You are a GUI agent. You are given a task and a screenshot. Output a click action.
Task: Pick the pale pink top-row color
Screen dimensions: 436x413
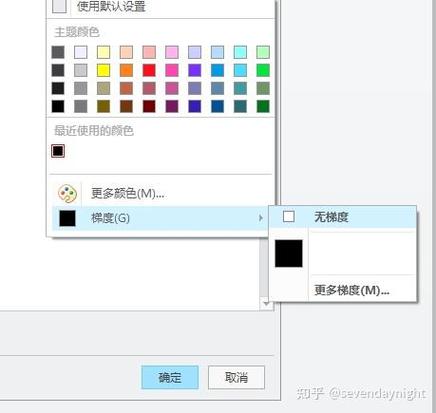[x=172, y=52]
